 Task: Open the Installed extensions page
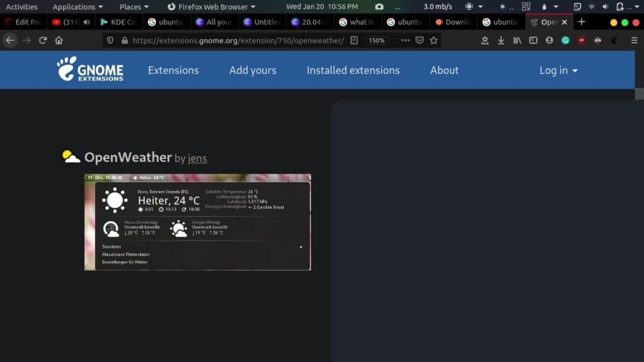353,70
